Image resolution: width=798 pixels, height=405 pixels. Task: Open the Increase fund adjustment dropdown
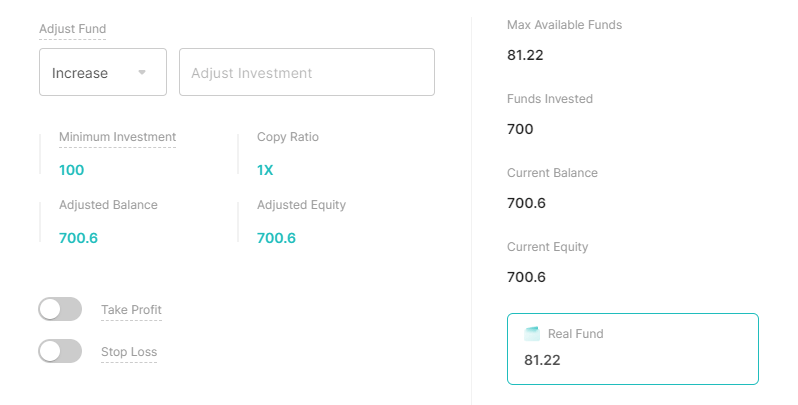point(103,72)
